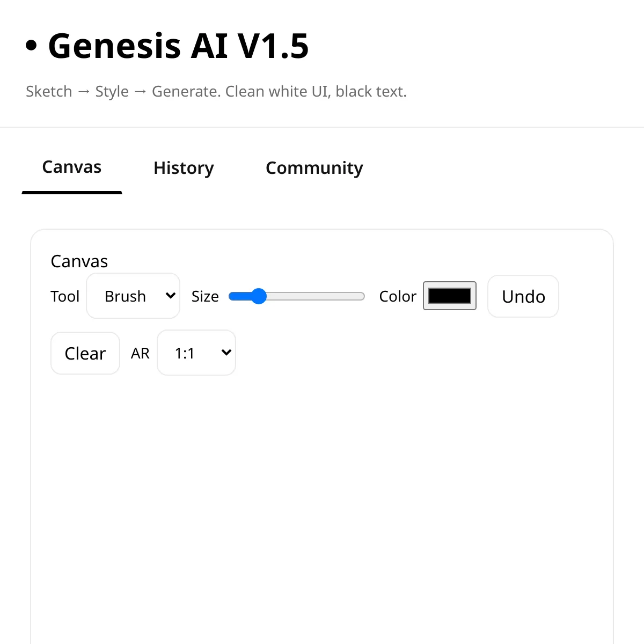
Task: Click the Sketch → Style → Generate subtitle
Action: [216, 91]
